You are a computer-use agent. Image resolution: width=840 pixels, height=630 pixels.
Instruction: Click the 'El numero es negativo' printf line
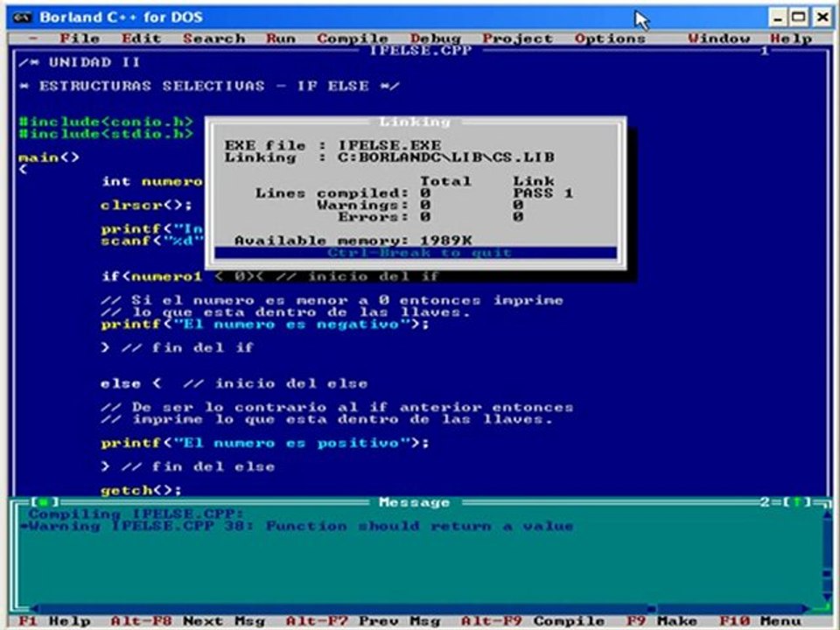265,324
